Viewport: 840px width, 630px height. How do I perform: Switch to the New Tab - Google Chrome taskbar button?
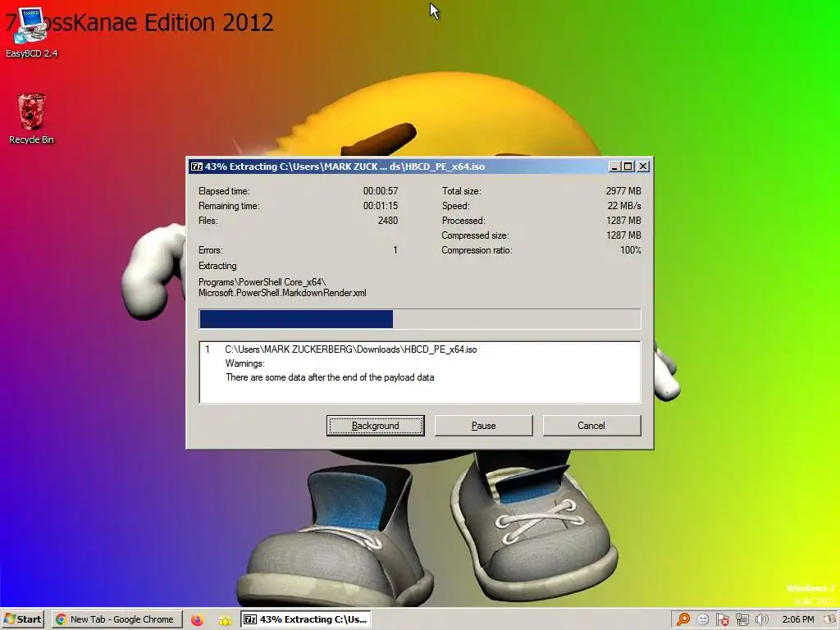116,619
